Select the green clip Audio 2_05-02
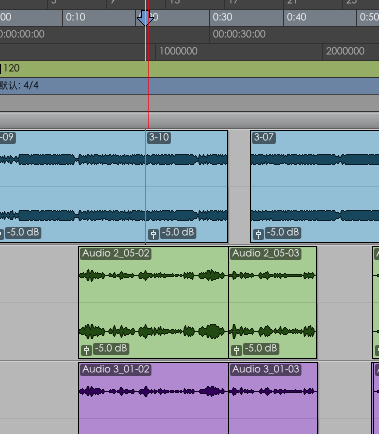The width and height of the screenshot is (379, 434). 153,303
